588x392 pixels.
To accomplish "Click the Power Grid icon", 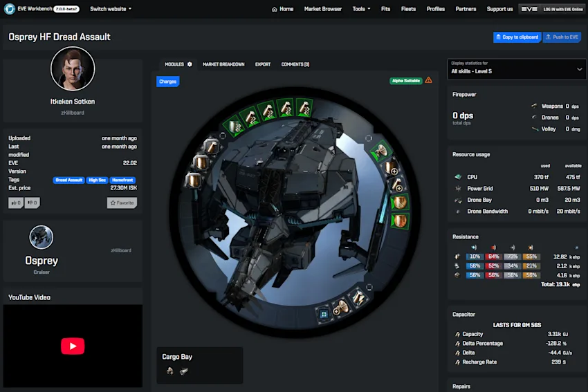I will click(x=458, y=189).
